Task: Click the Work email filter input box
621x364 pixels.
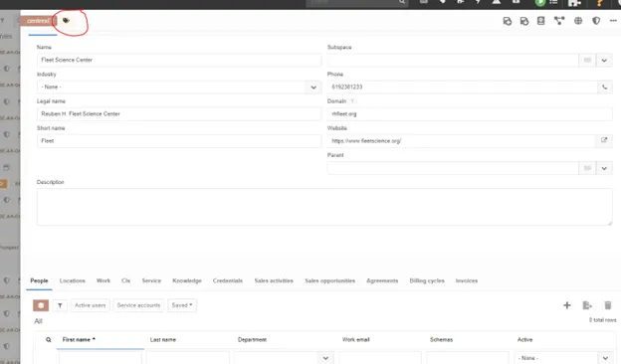Action: [380, 358]
